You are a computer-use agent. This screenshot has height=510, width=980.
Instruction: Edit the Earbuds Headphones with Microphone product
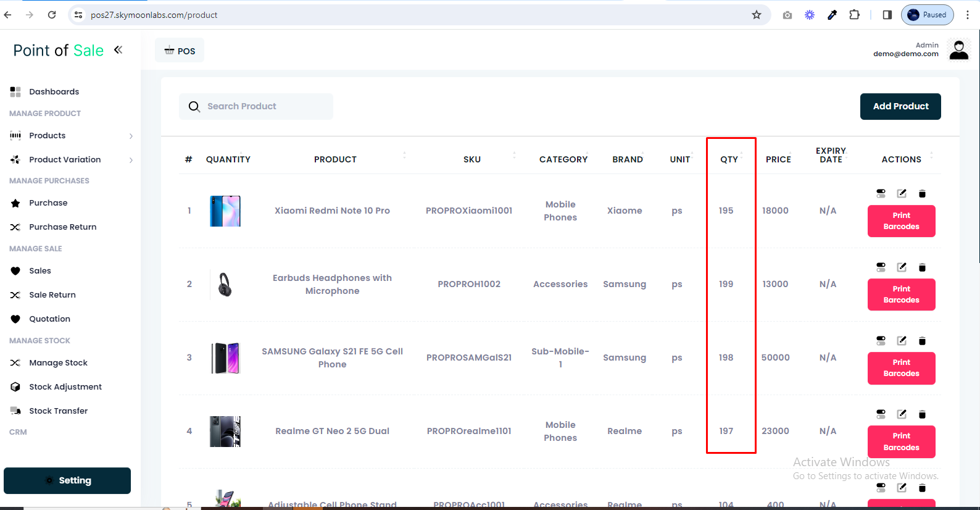pos(902,267)
